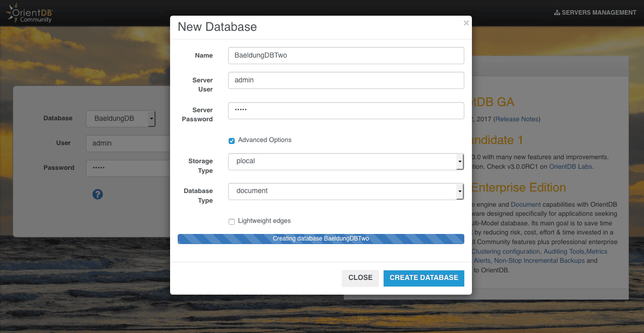
Task: Open the Auditing Tools link
Action: click(x=563, y=252)
